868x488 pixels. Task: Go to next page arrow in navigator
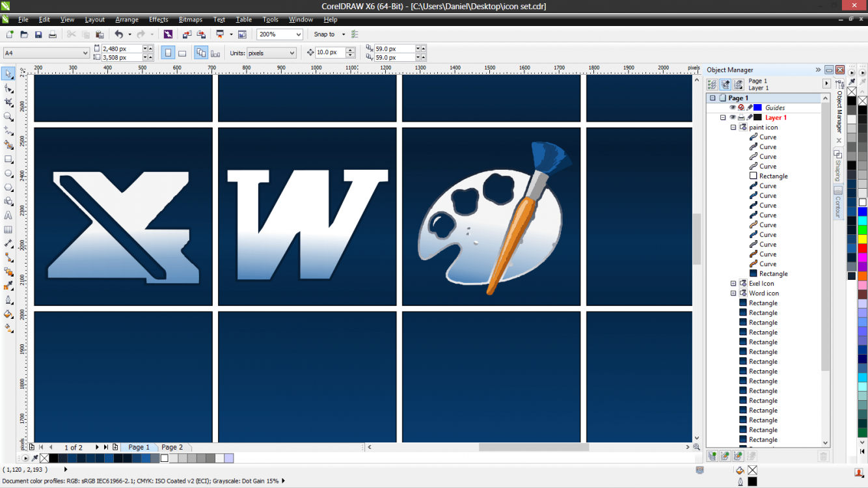pos(97,447)
